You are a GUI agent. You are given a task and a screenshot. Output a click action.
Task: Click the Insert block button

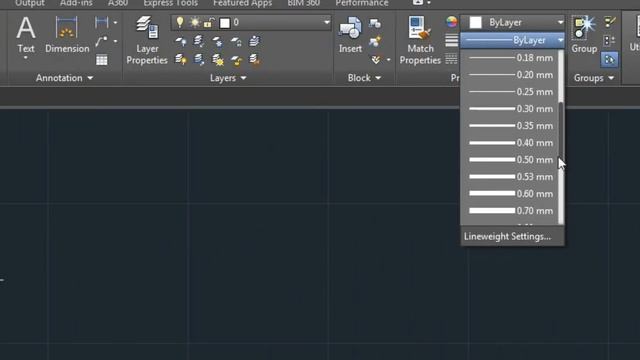[x=350, y=35]
